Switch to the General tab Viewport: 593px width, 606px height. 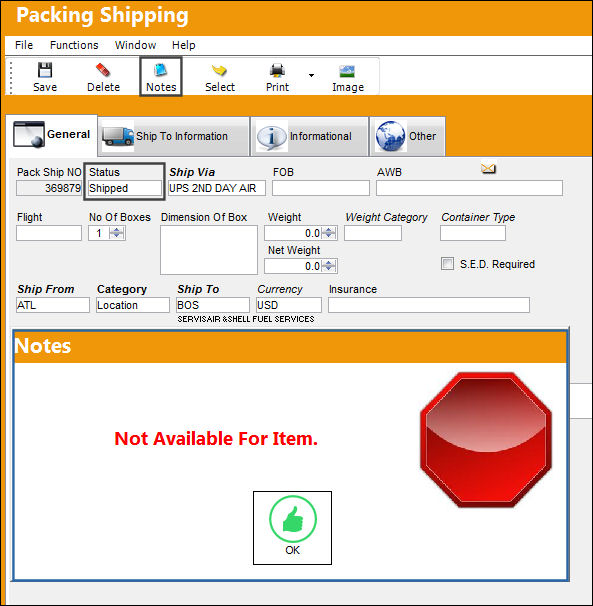(x=51, y=134)
